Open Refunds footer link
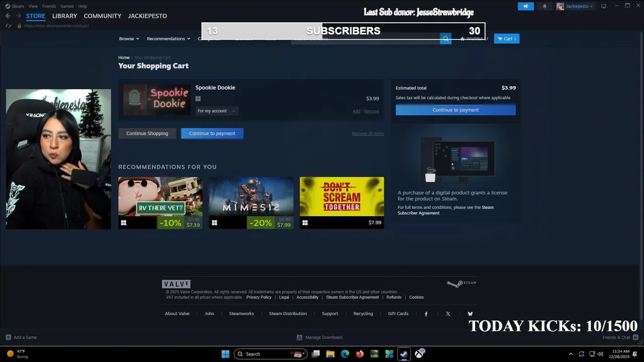This screenshot has width=644, height=362. (x=394, y=297)
